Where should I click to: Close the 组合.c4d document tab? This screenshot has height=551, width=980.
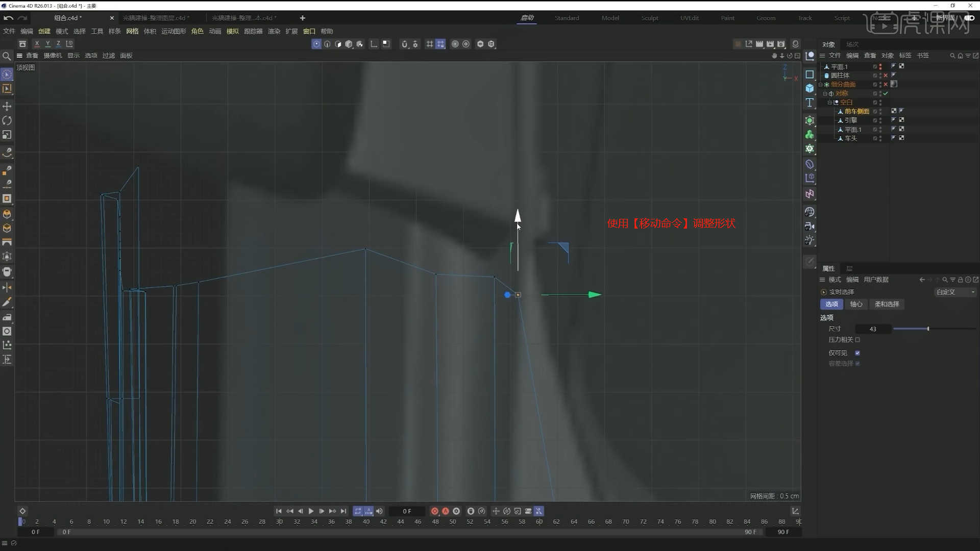pyautogui.click(x=112, y=18)
